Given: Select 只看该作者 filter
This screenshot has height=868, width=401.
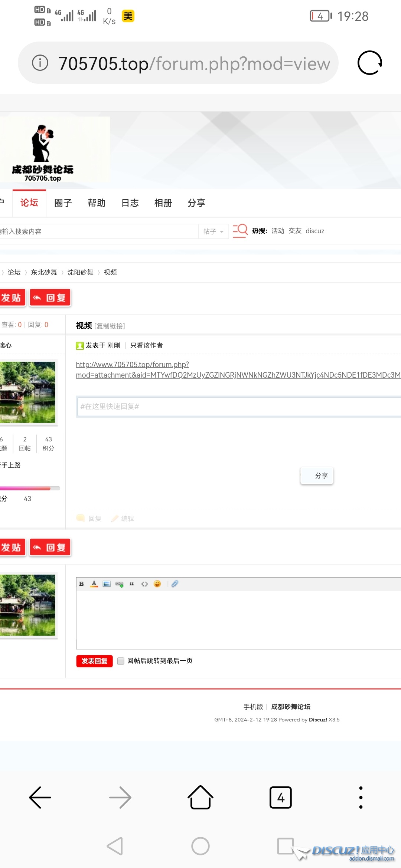Looking at the screenshot, I should click(147, 346).
